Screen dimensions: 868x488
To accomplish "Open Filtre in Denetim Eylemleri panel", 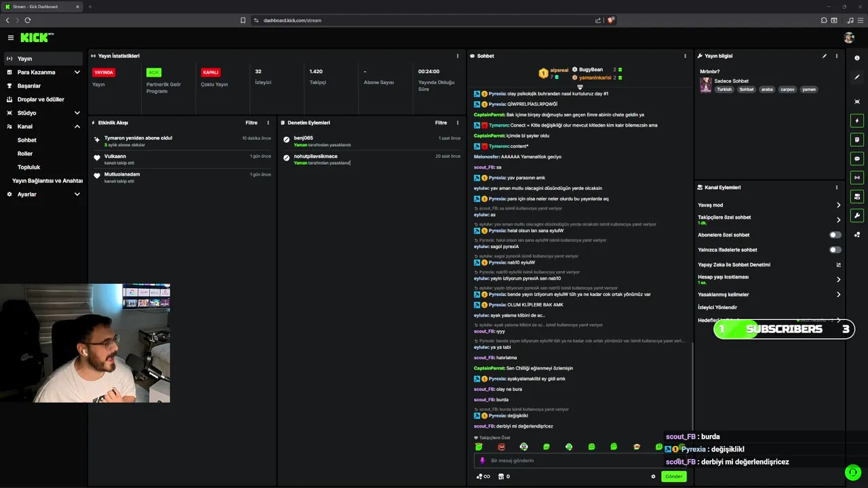I will coord(441,123).
